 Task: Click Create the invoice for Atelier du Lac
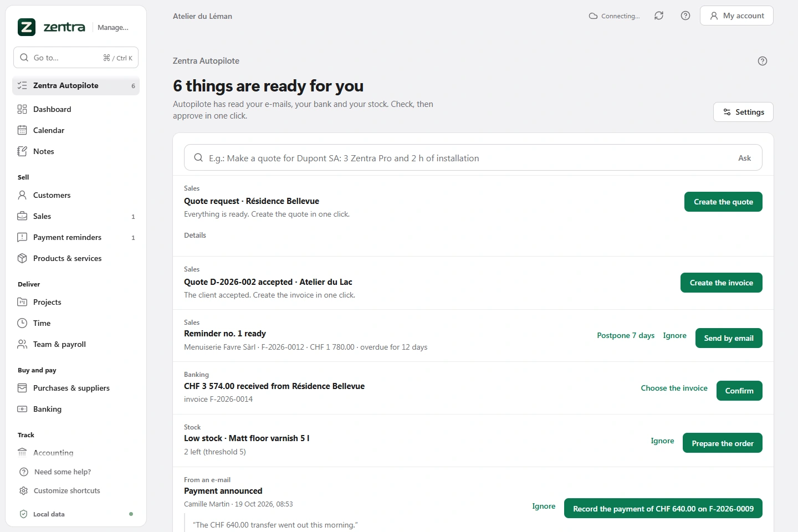point(722,283)
